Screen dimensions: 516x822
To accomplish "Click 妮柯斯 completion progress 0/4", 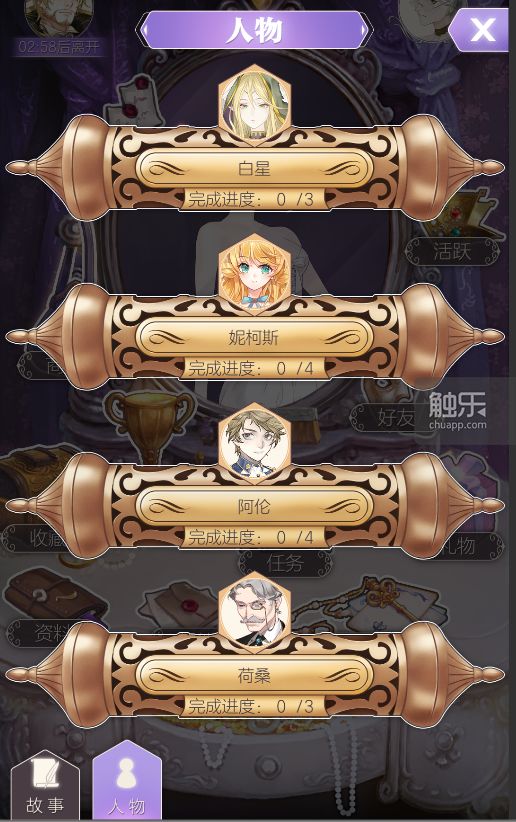I will (x=252, y=369).
